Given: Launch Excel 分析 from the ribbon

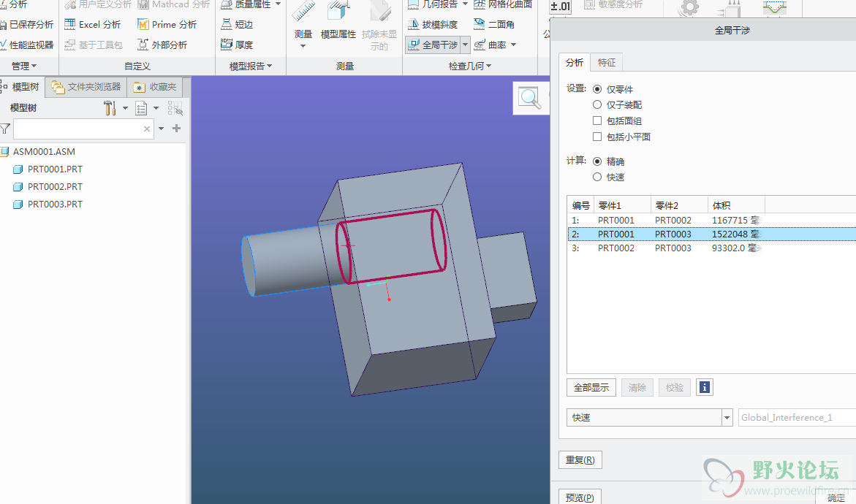Looking at the screenshot, I should [x=92, y=25].
